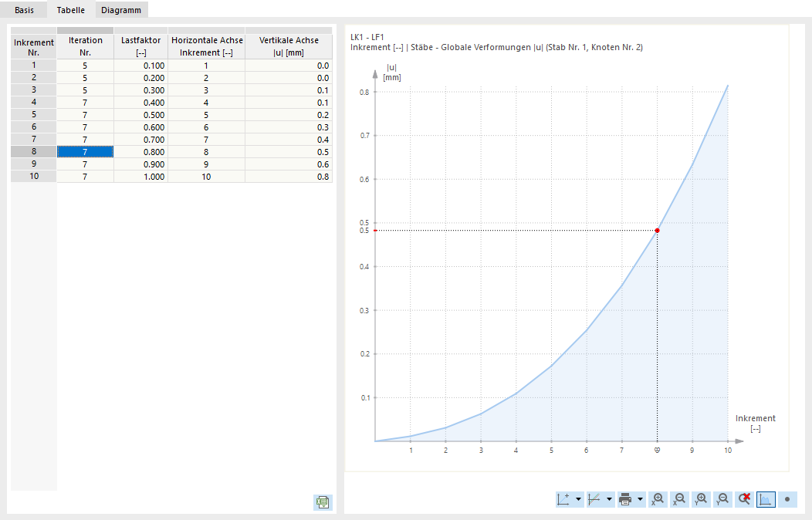This screenshot has height=520, width=812.
Task: Reset the diagram zoom
Action: click(x=743, y=499)
